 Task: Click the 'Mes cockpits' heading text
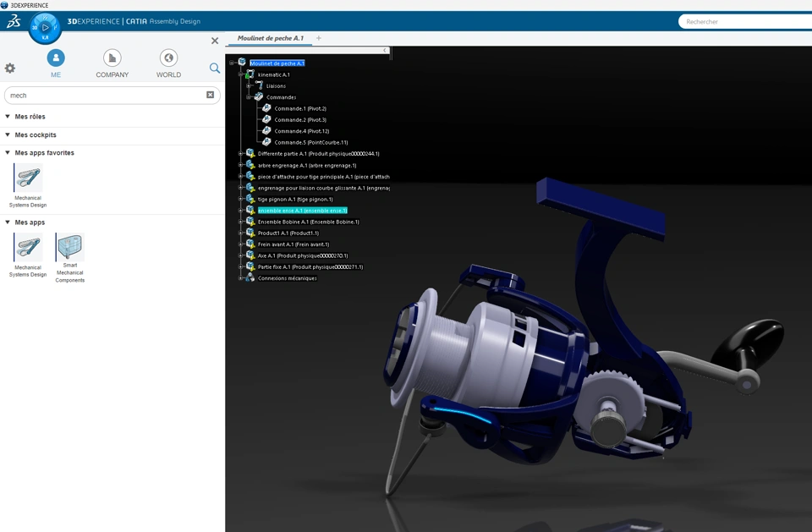36,134
